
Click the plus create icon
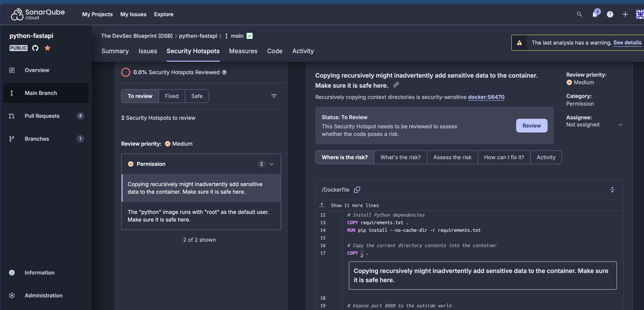click(625, 14)
